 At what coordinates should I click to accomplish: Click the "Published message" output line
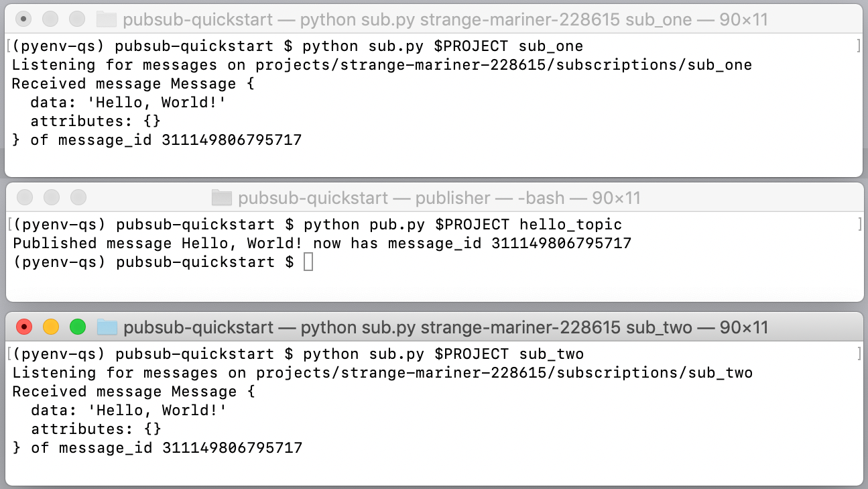322,243
